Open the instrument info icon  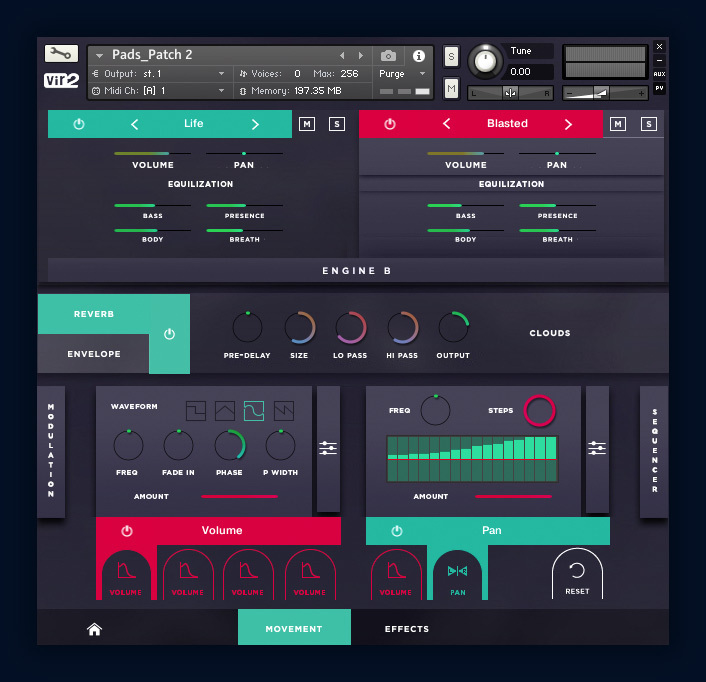coord(419,56)
